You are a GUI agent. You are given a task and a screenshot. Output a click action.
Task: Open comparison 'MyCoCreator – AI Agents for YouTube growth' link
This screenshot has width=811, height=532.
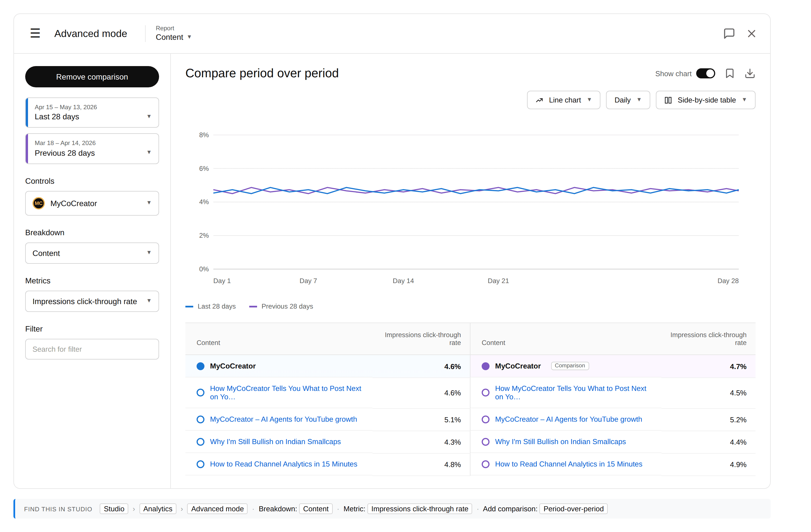click(x=568, y=419)
